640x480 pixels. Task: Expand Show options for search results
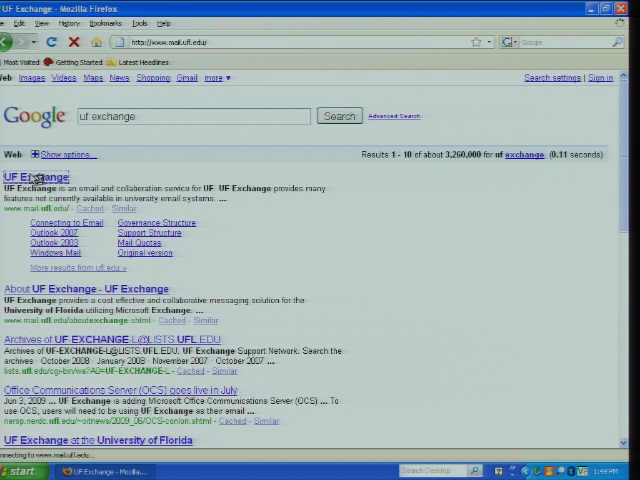69,155
